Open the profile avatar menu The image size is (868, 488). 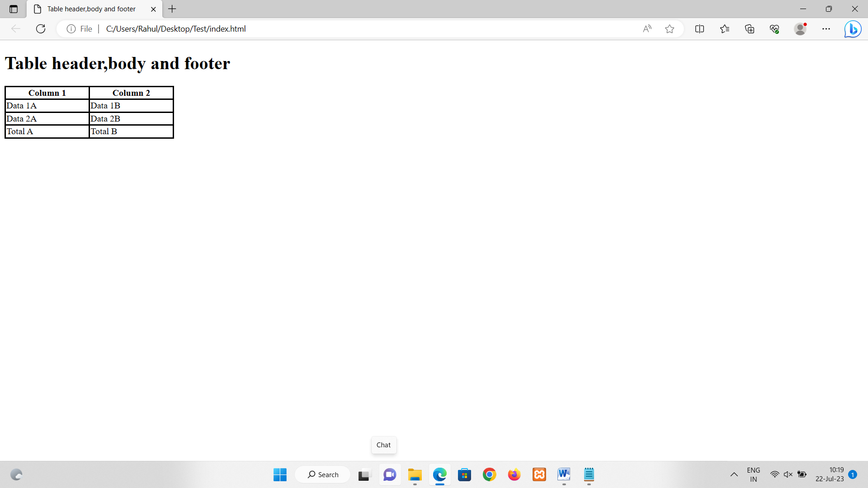click(800, 29)
